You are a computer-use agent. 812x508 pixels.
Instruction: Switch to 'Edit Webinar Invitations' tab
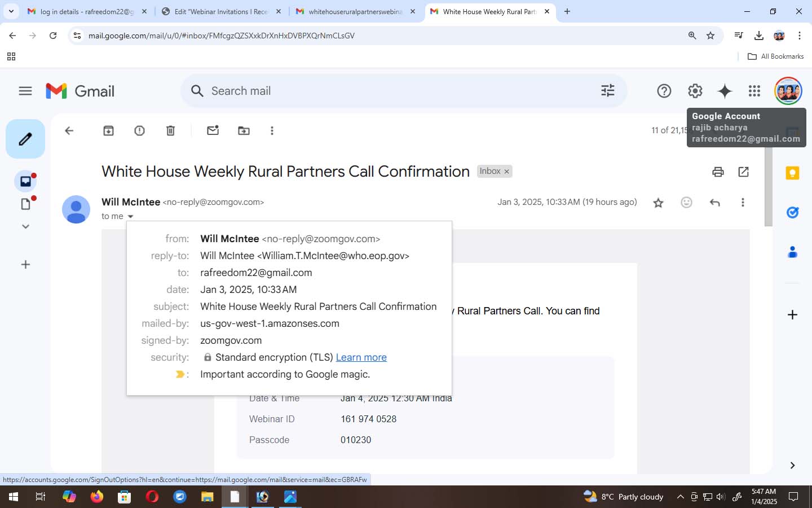221,11
